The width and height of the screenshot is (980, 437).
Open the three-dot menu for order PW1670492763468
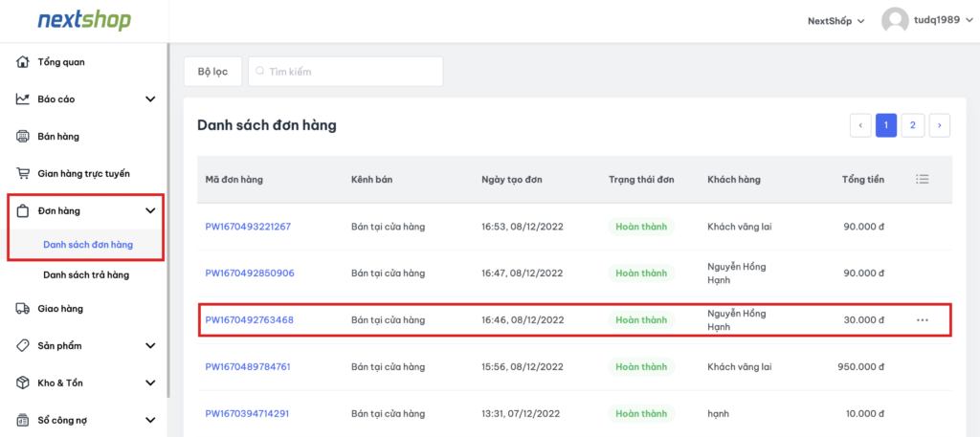click(x=923, y=320)
